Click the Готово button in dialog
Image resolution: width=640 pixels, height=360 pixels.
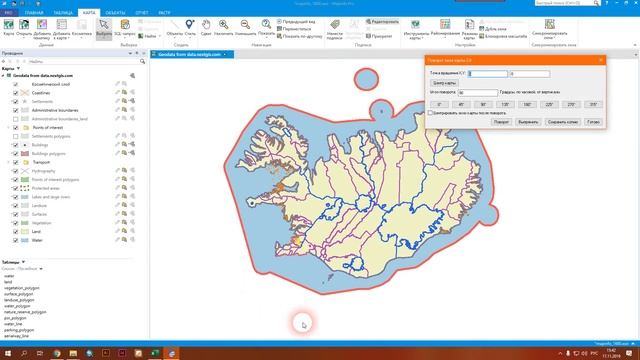pyautogui.click(x=593, y=122)
